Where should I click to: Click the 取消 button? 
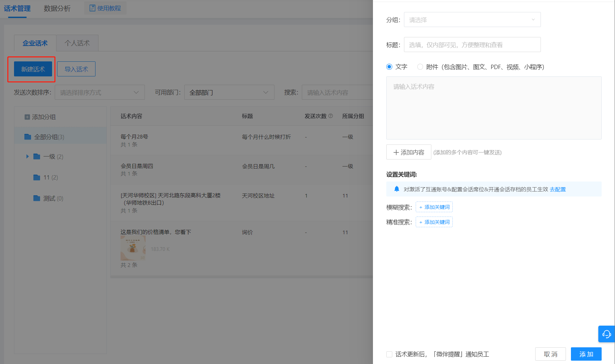[551, 354]
